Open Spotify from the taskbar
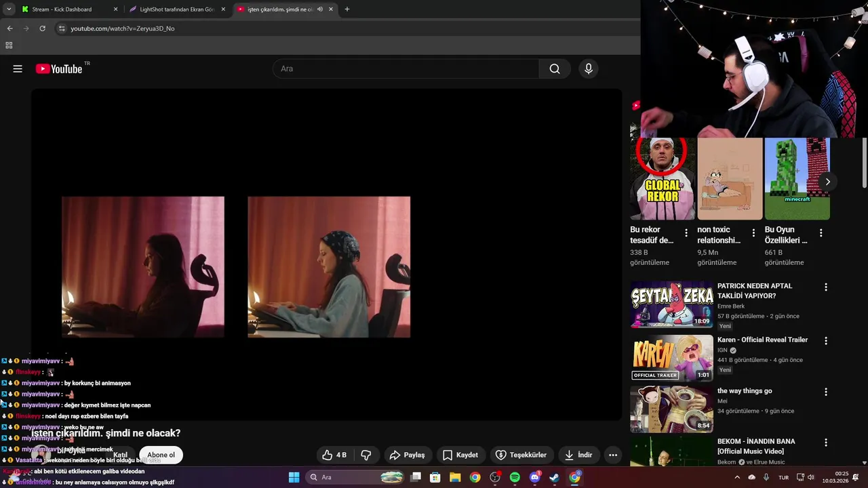 click(515, 477)
